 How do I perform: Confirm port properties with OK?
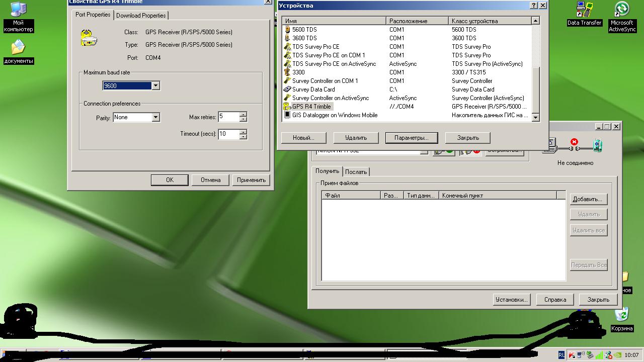[170, 180]
